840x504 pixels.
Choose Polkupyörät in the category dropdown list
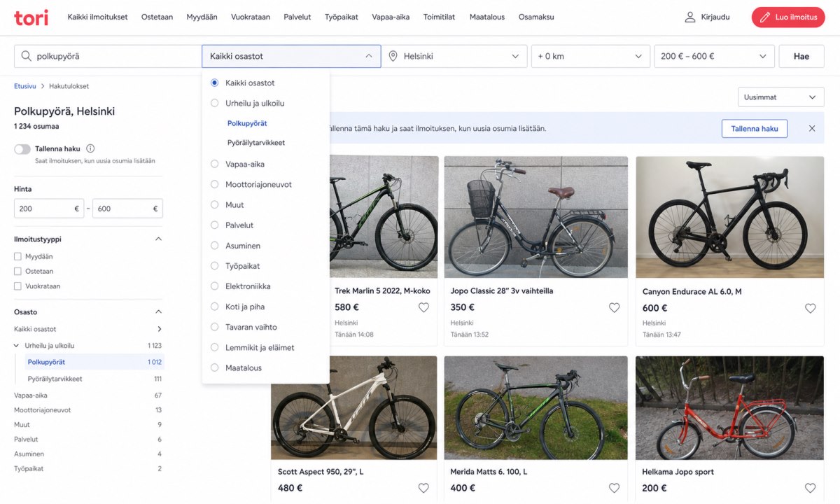pos(247,123)
